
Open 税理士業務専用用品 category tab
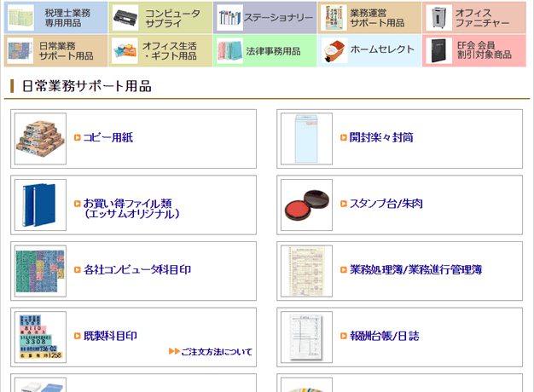[x=55, y=18]
